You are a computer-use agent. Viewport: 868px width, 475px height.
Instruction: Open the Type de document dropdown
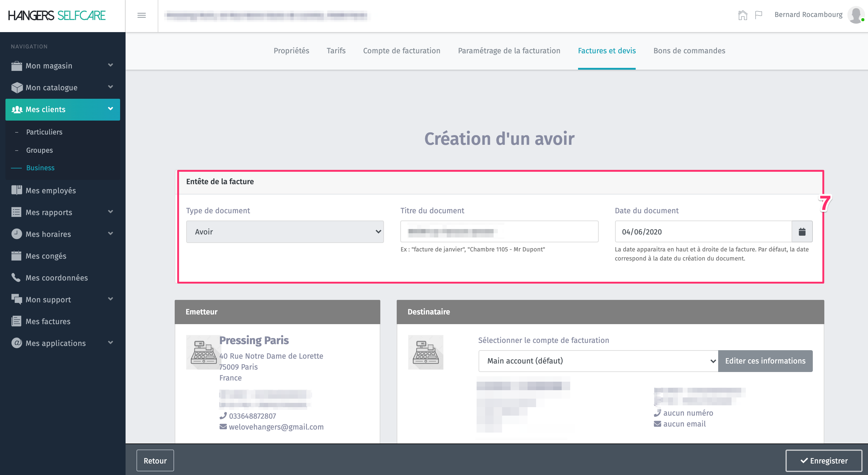click(285, 232)
